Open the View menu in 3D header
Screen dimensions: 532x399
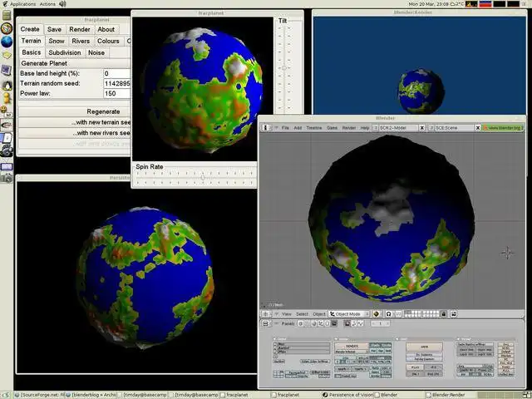tap(287, 314)
